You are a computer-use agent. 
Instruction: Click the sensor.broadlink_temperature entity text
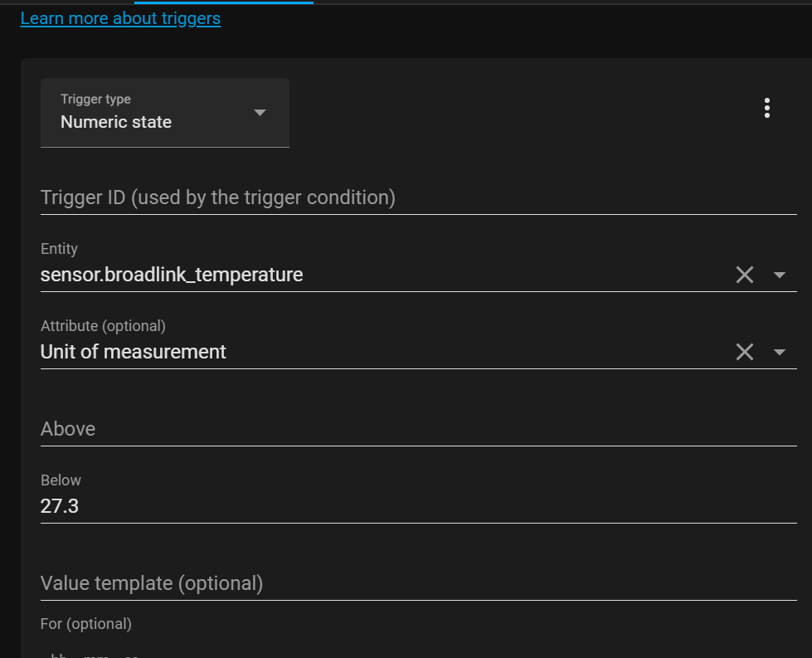(x=170, y=275)
